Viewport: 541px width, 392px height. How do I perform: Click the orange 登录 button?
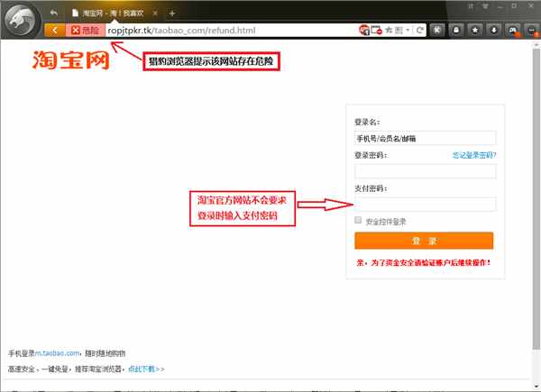[424, 241]
